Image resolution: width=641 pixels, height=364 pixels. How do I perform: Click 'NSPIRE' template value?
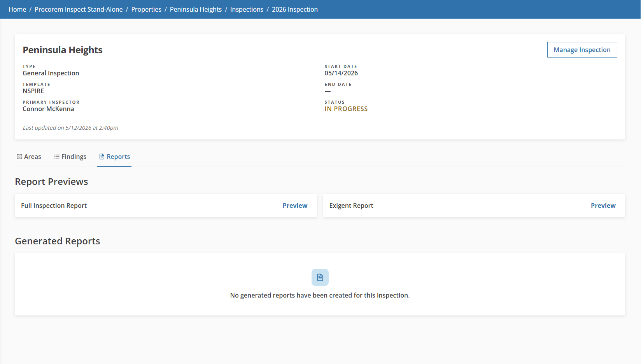33,91
